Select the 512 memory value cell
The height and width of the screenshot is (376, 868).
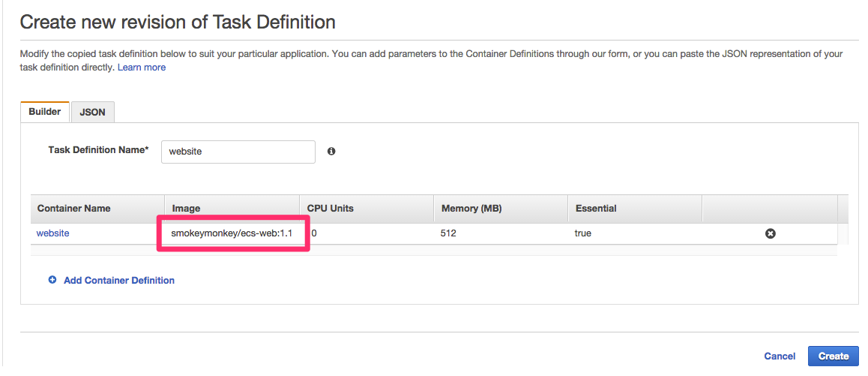tap(501, 233)
